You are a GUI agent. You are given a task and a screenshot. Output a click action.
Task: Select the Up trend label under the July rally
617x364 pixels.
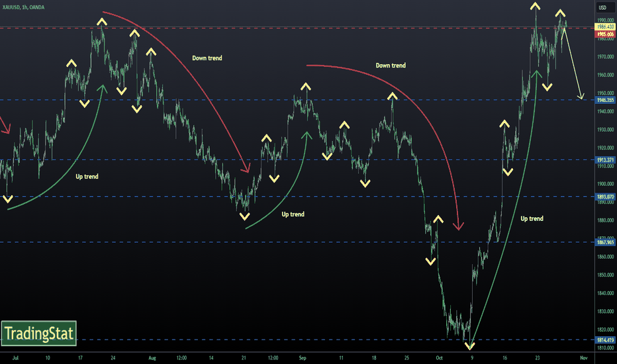tap(87, 176)
